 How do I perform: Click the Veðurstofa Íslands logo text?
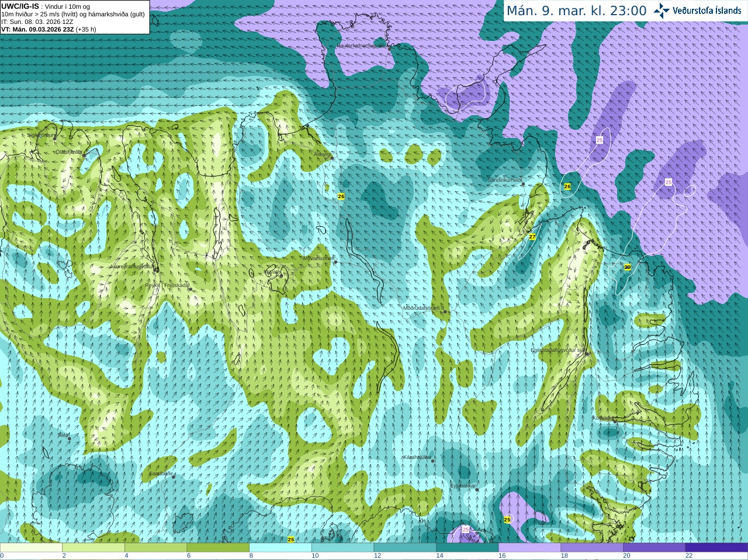point(707,11)
